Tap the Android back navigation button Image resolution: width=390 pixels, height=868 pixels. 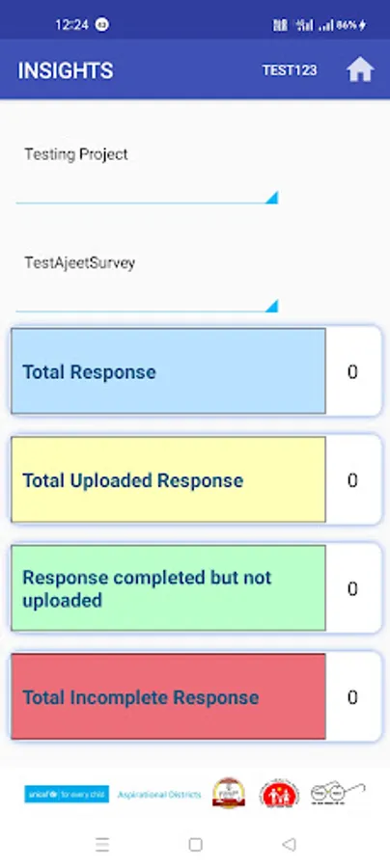point(289,844)
